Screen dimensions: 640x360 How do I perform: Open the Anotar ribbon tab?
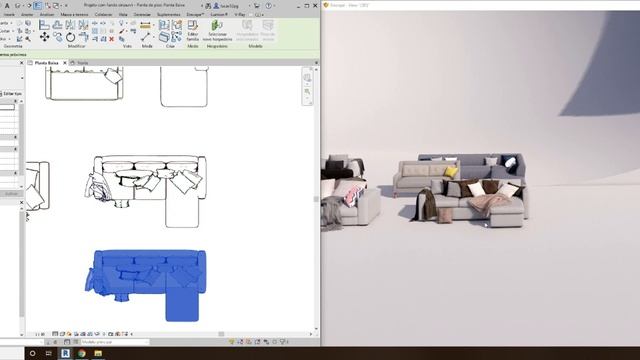[27, 15]
